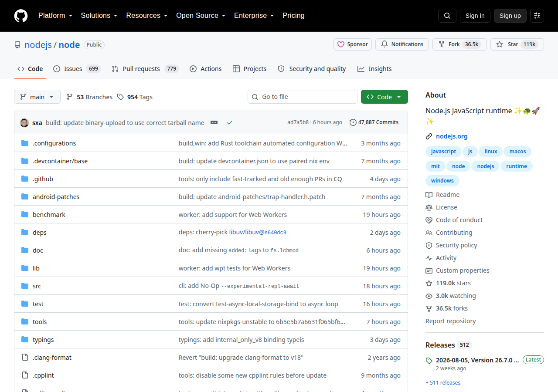This screenshot has width=558, height=392.
Task: Expand commit message ellipsis button
Action: point(214,122)
